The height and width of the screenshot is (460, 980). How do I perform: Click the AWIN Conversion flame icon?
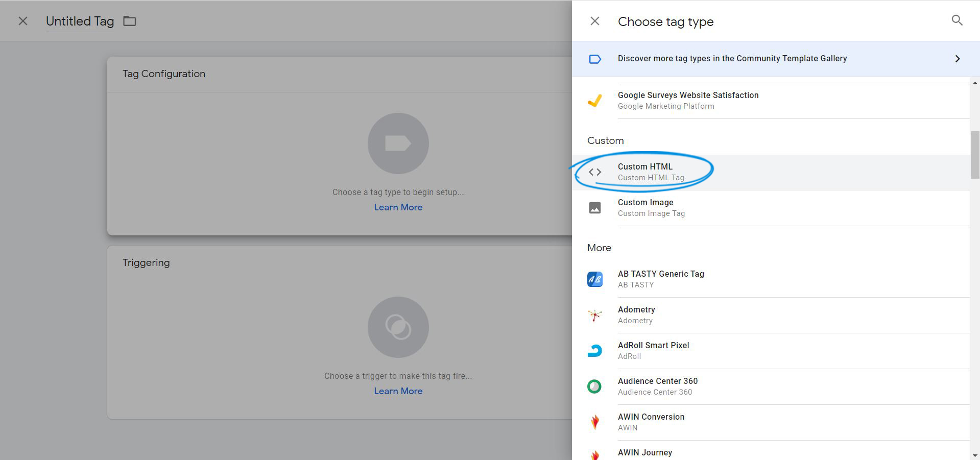[595, 422]
